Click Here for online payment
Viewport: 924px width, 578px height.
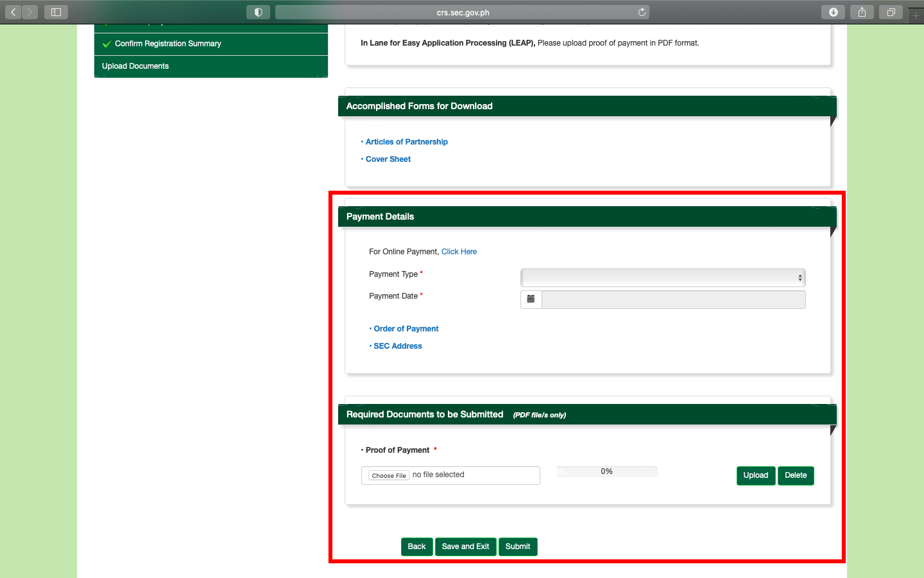click(x=459, y=252)
